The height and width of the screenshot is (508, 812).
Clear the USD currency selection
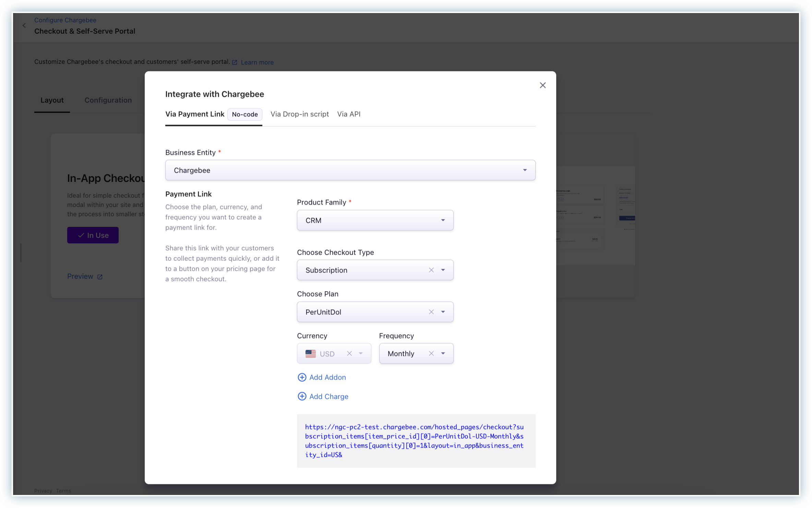pos(349,354)
